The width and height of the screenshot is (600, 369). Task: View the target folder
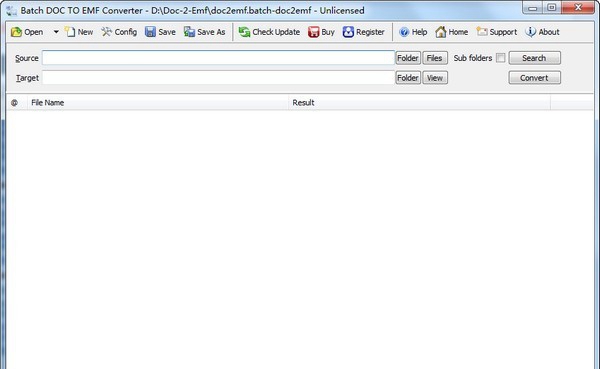[x=435, y=78]
